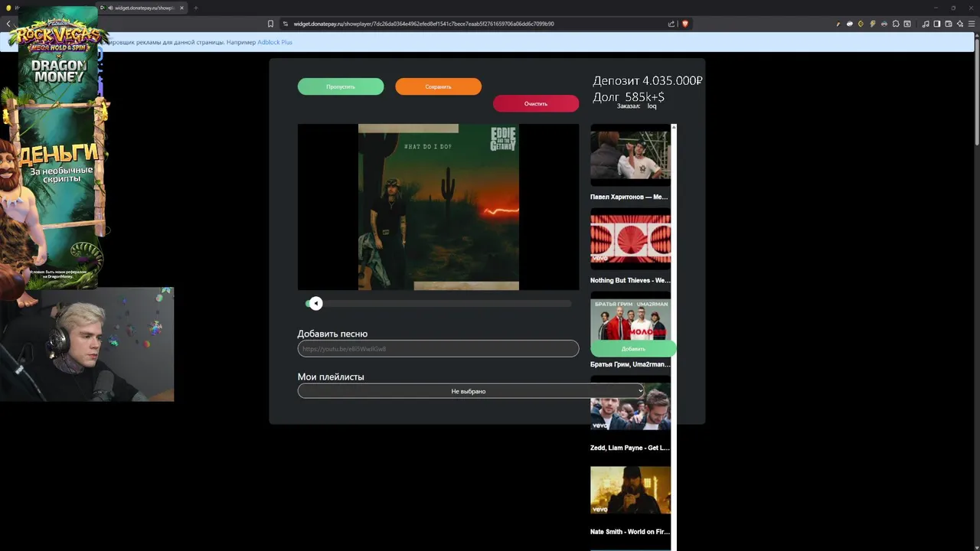Viewport: 980px width, 551px height.
Task: Open the Leo AI sparkle icon
Action: 959,24
